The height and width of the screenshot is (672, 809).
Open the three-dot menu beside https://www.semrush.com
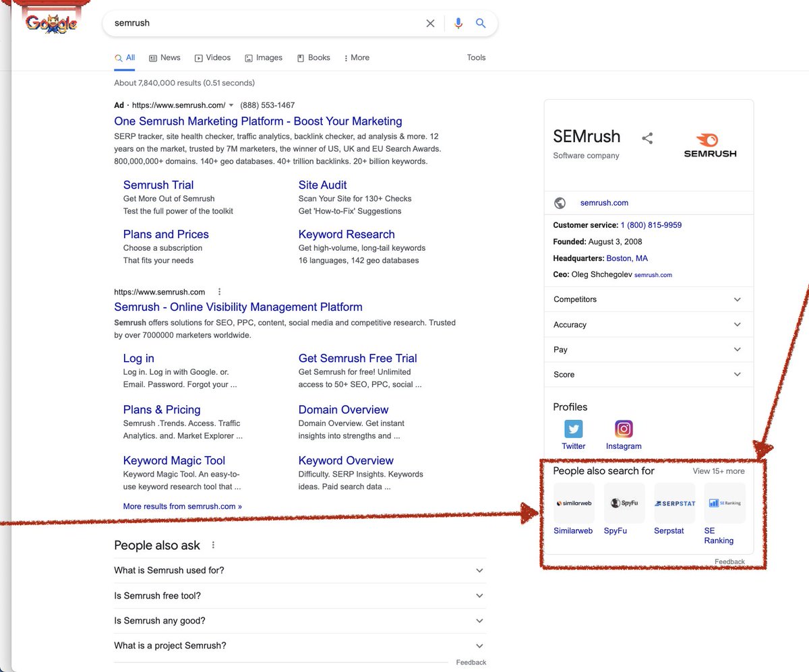(x=219, y=292)
